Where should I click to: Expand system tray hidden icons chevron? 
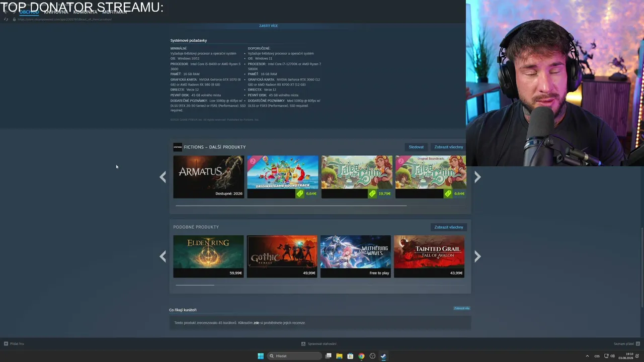pyautogui.click(x=587, y=356)
